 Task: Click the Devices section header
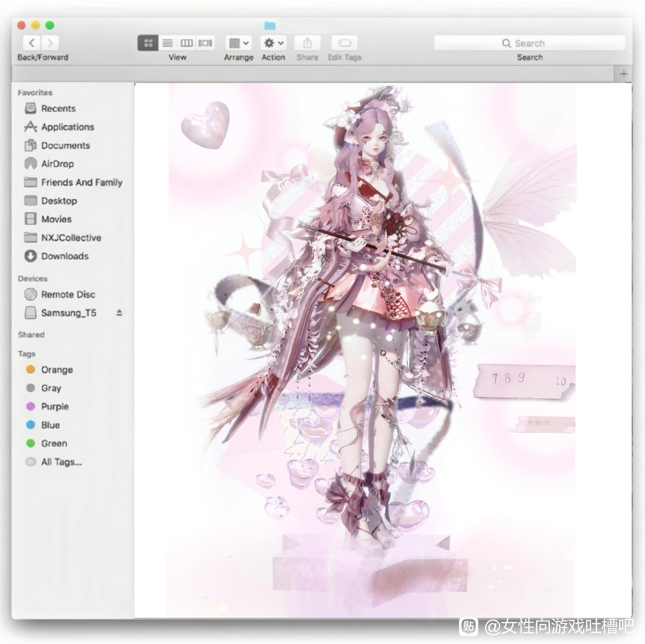click(32, 278)
